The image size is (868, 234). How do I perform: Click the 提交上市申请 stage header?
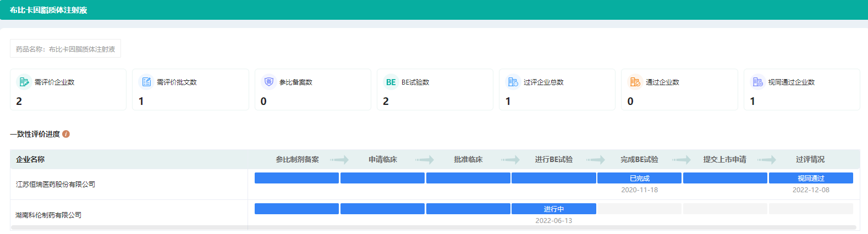tap(724, 159)
